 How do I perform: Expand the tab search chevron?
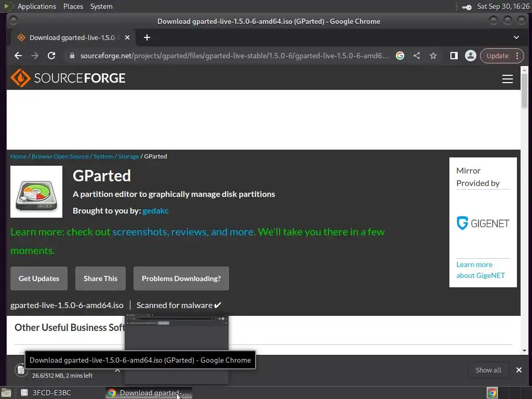516,37
